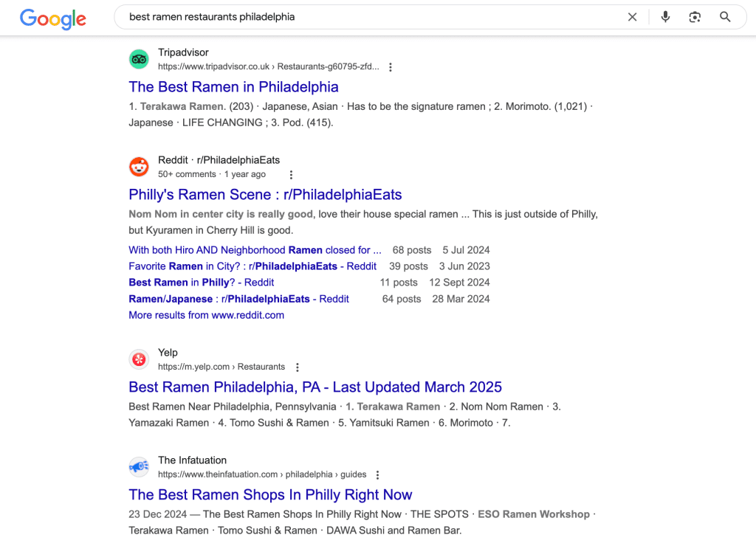
Task: Open Best Ramen Philadelphia, PA Yelp link
Action: (315, 387)
